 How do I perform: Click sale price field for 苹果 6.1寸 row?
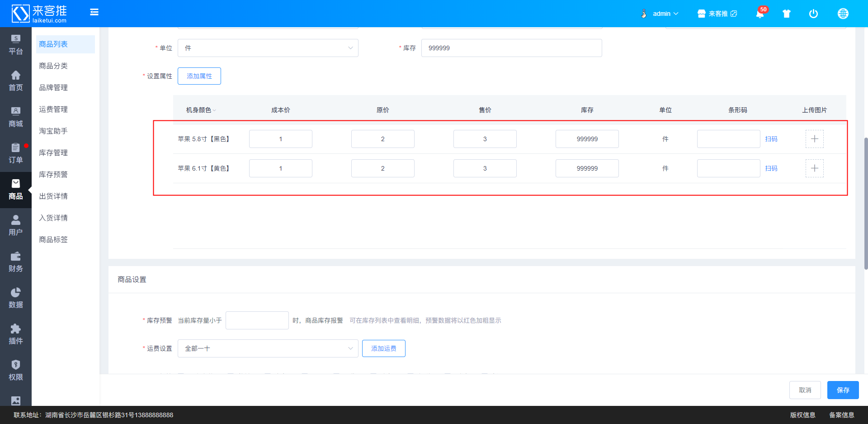point(485,168)
